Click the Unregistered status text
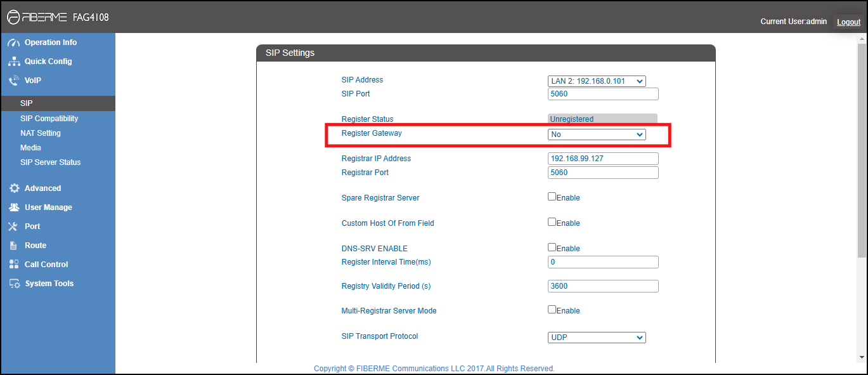The height and width of the screenshot is (375, 868). tap(572, 119)
